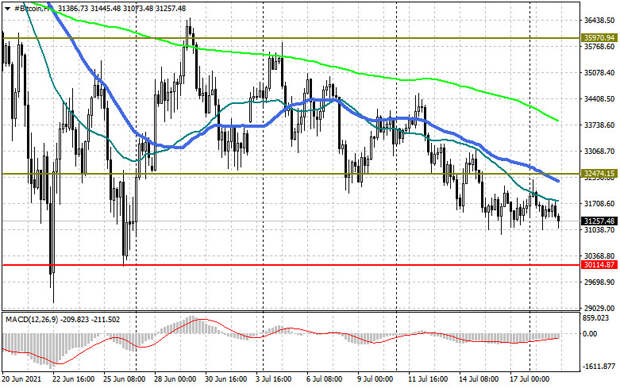Click the 29029.00 price scale value

pos(599,308)
